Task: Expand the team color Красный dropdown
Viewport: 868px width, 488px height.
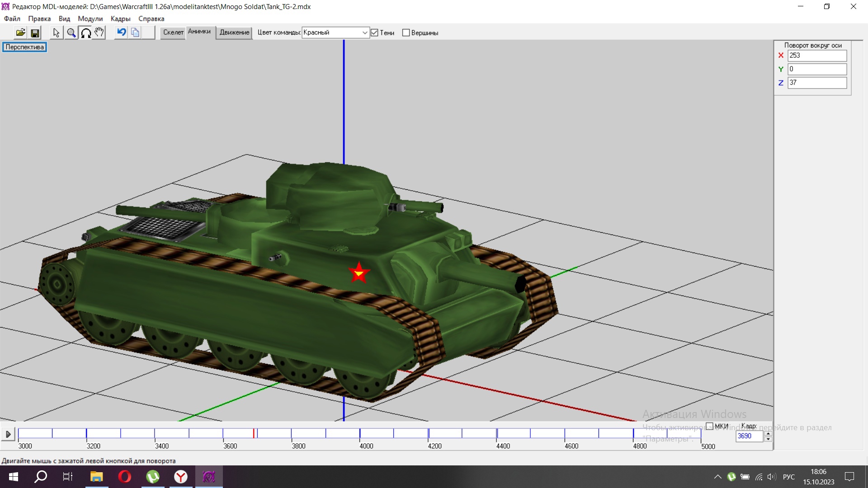Action: pos(364,33)
